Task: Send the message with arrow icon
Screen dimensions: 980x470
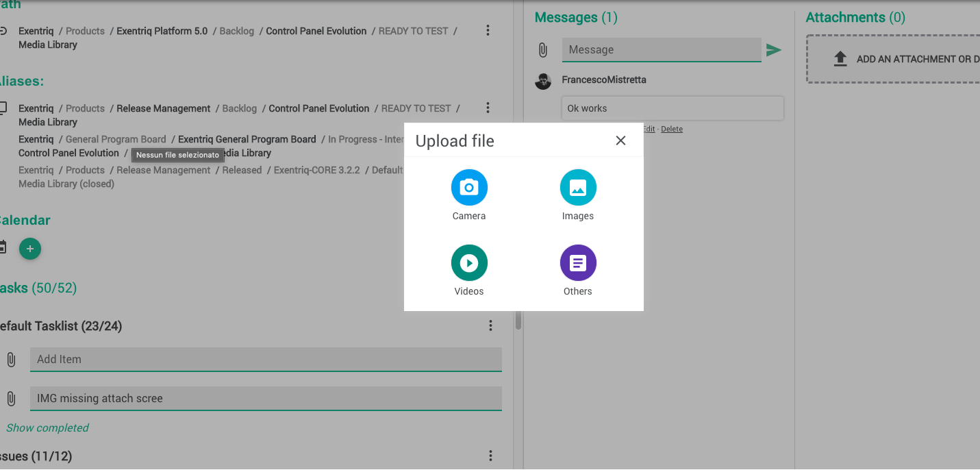Action: [774, 50]
